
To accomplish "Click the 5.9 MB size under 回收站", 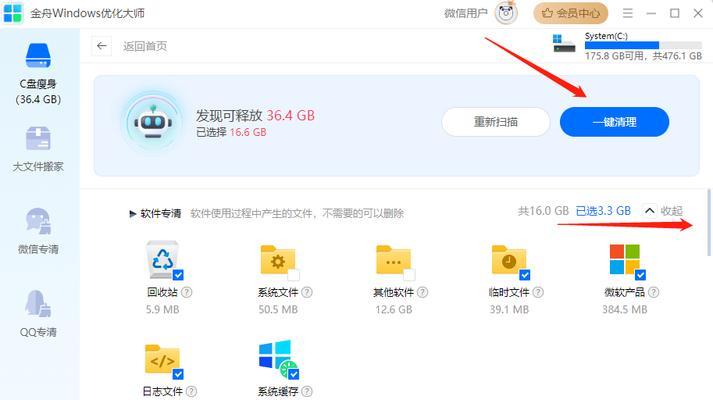I will click(x=162, y=310).
